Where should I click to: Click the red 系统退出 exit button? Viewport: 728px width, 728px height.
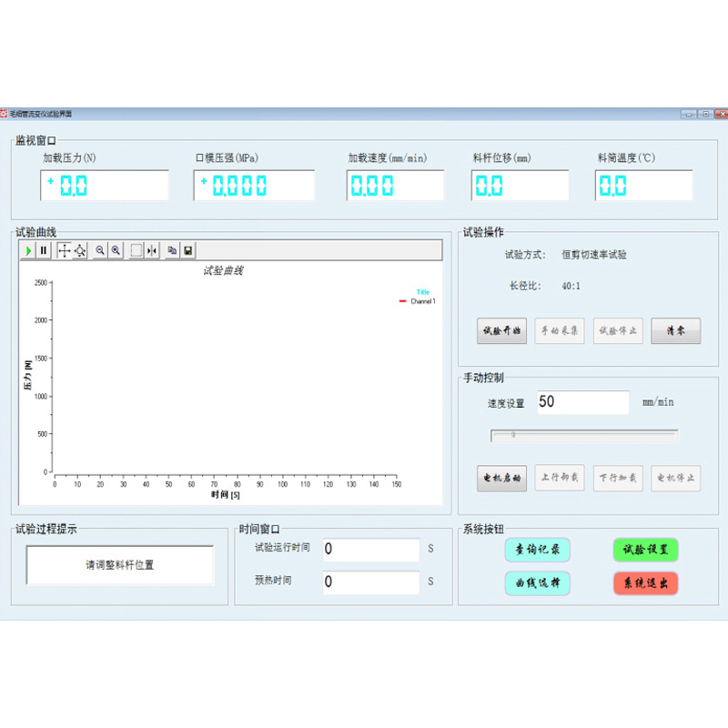(645, 583)
